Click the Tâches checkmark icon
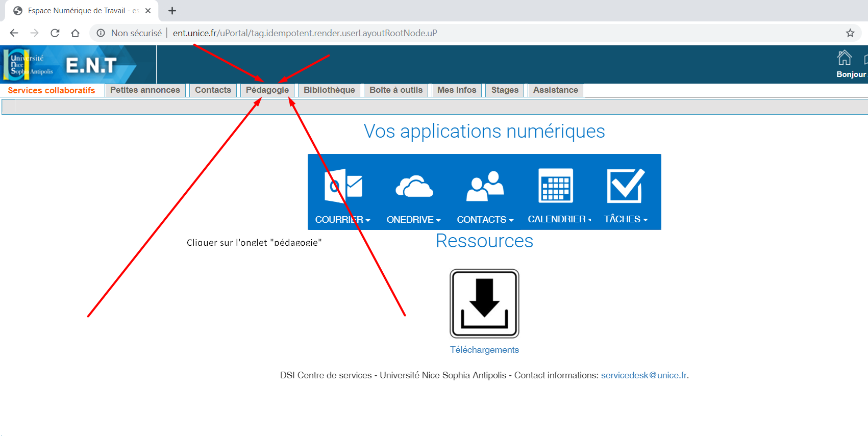Screen dimensions: 868x440 626,186
